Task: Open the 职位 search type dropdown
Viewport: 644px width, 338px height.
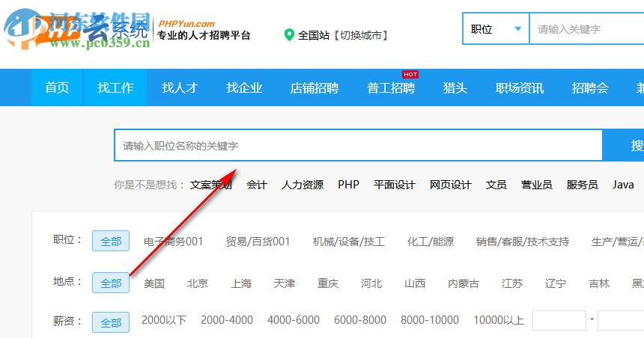Action: 496,28
